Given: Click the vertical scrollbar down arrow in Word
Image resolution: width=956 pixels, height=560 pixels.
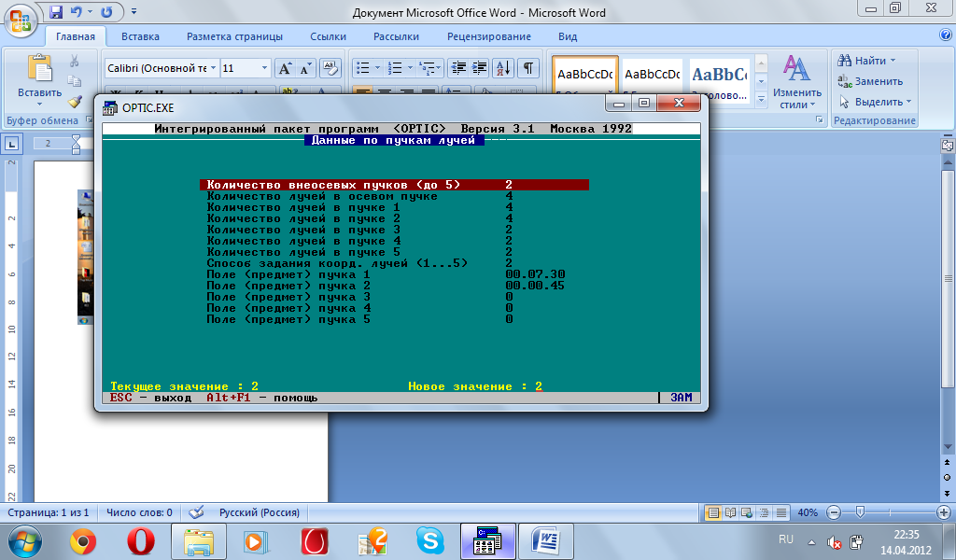Looking at the screenshot, I should coord(948,447).
